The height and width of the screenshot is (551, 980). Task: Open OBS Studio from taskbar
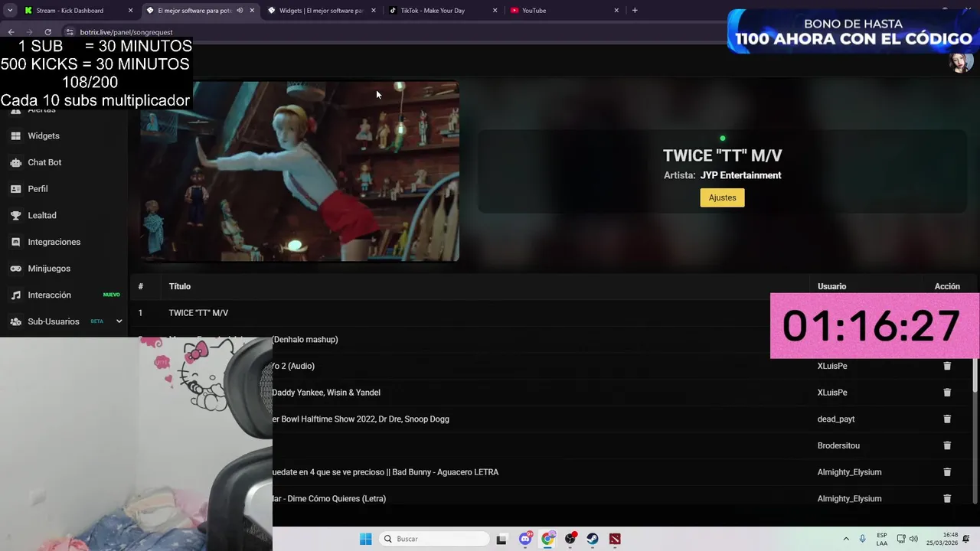570,539
